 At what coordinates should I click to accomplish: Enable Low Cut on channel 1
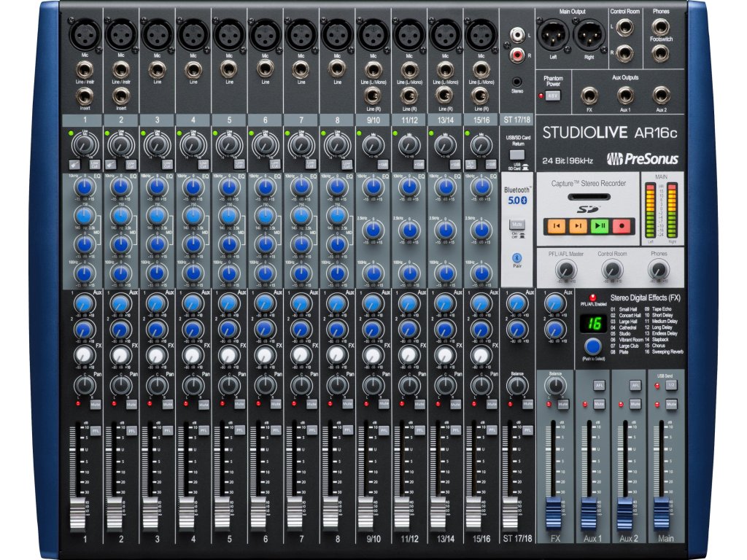point(94,165)
